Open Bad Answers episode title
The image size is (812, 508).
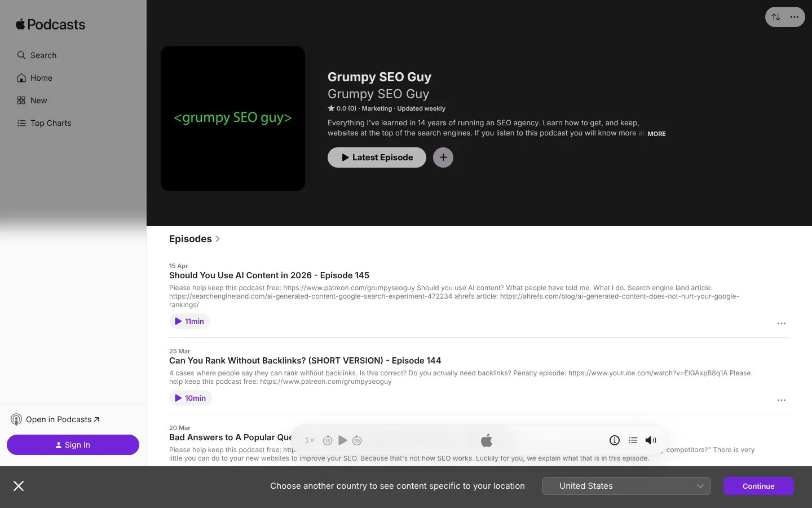231,437
